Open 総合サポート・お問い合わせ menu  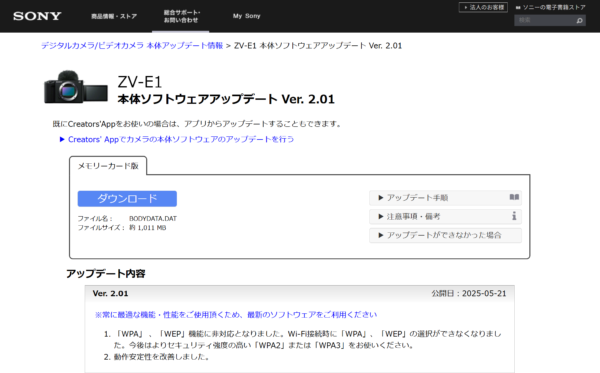click(181, 16)
